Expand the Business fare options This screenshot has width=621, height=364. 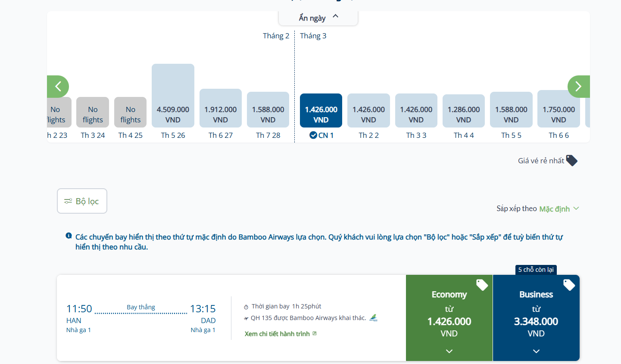coord(536,351)
